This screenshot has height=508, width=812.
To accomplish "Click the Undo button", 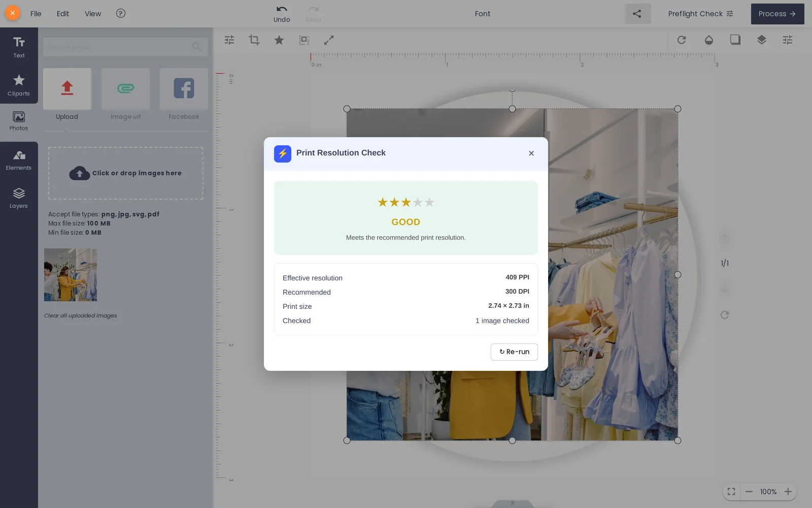I will (282, 14).
